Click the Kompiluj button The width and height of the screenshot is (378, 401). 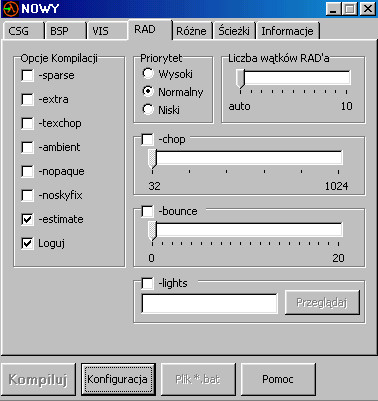(x=38, y=379)
